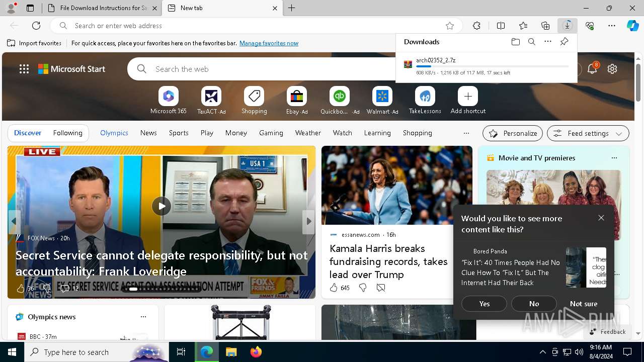Viewport: 644px width, 362px height.
Task: Dislike the Kamala Harris article
Action: (x=362, y=288)
